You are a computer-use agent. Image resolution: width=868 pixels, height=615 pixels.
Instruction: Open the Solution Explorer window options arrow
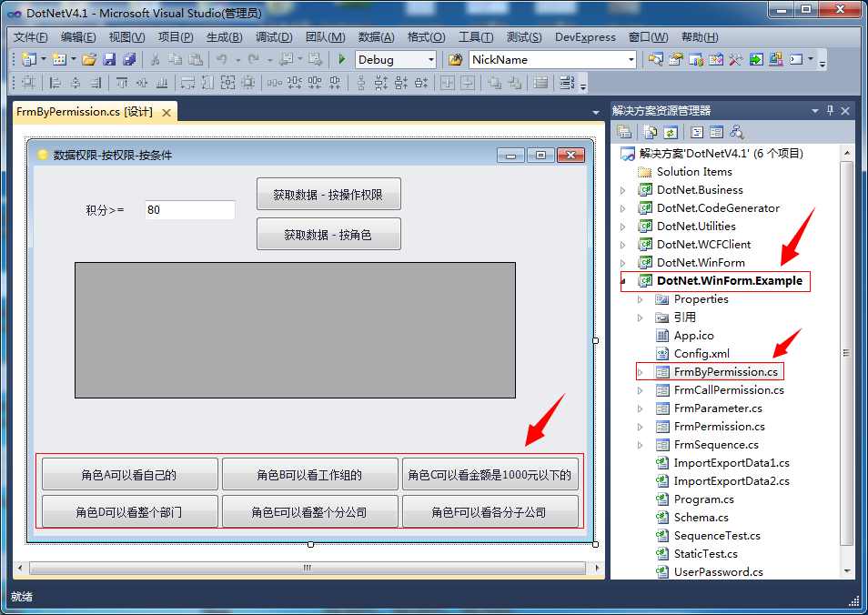[815, 111]
